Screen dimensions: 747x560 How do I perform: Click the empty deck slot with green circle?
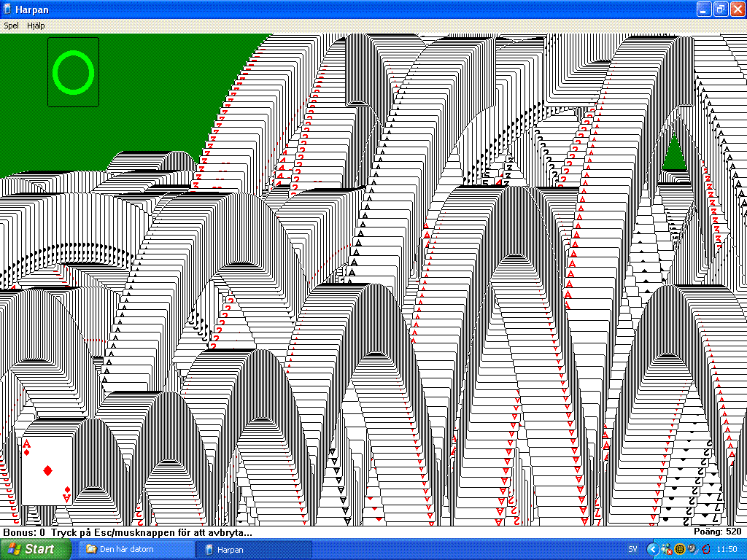pyautogui.click(x=73, y=72)
